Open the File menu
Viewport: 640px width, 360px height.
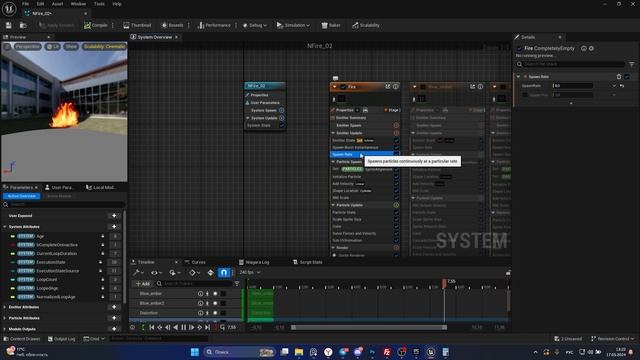(x=25, y=4)
